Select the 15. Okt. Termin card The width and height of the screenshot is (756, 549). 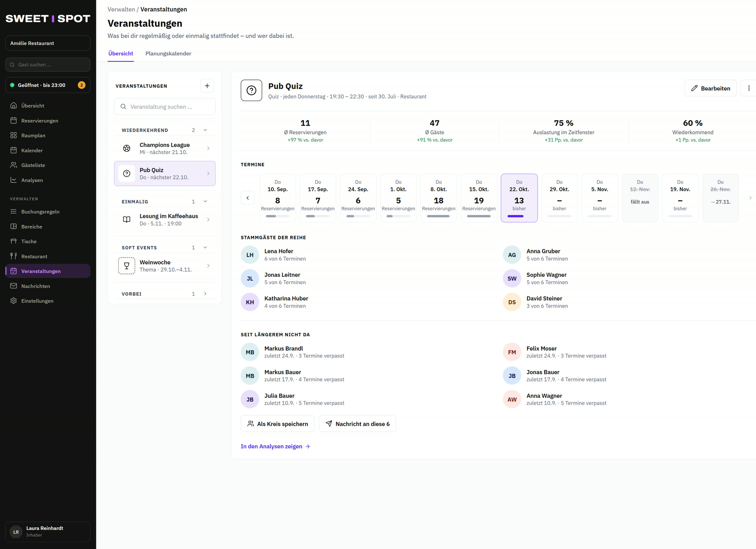pyautogui.click(x=479, y=198)
